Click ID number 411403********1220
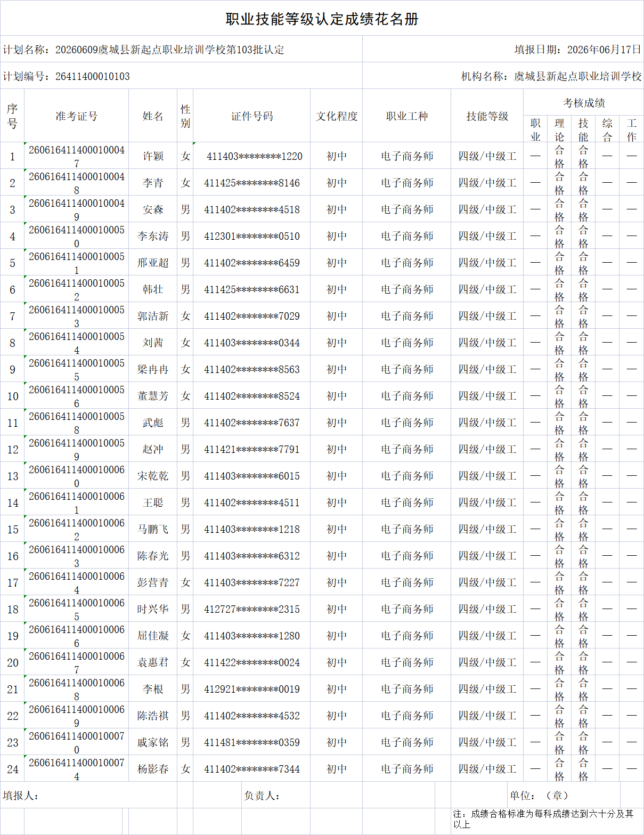 (252, 156)
